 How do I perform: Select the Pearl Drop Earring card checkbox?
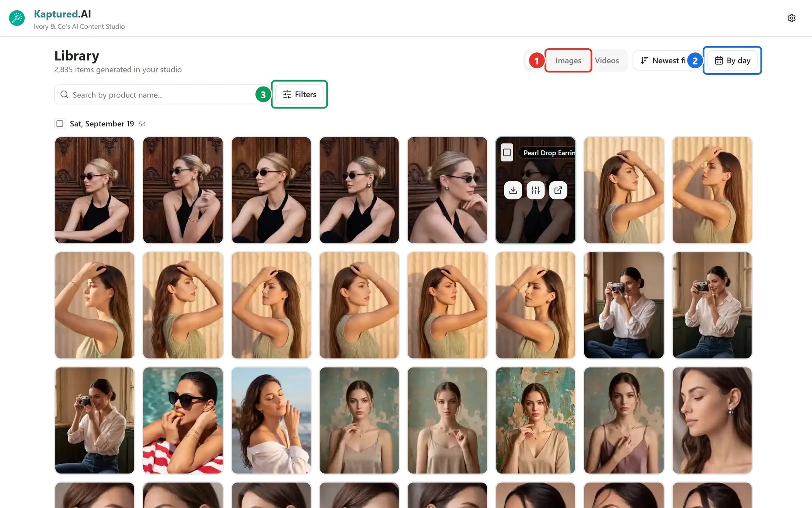(x=507, y=152)
